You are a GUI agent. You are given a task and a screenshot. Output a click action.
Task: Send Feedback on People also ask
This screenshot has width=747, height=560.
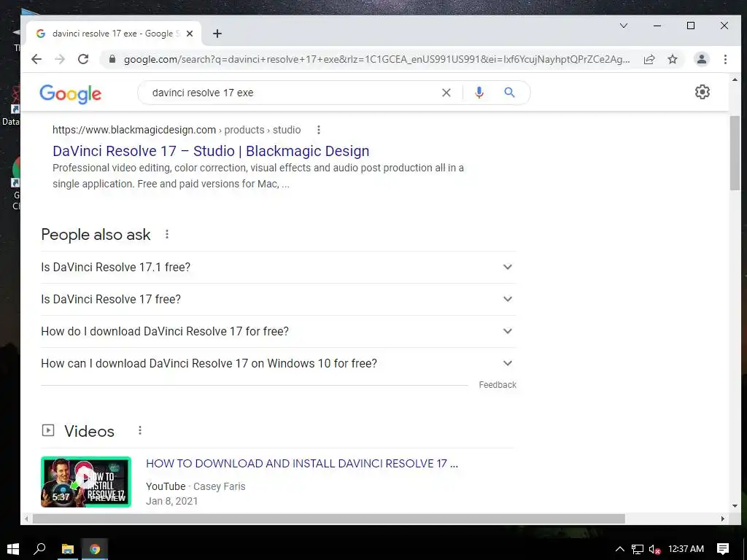click(498, 385)
